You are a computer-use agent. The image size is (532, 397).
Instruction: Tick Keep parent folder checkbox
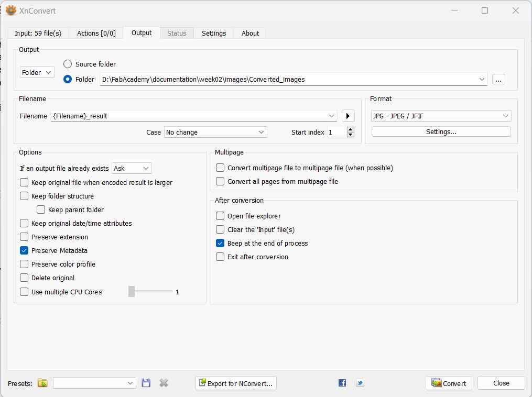click(41, 209)
